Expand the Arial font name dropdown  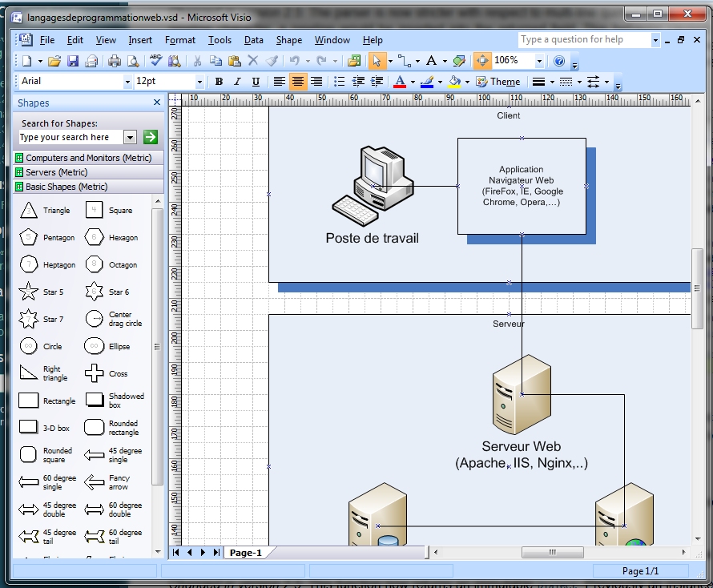127,82
